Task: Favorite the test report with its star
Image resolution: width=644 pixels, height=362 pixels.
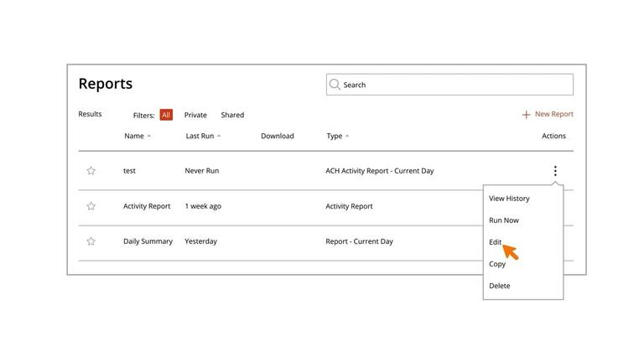Action: [91, 171]
